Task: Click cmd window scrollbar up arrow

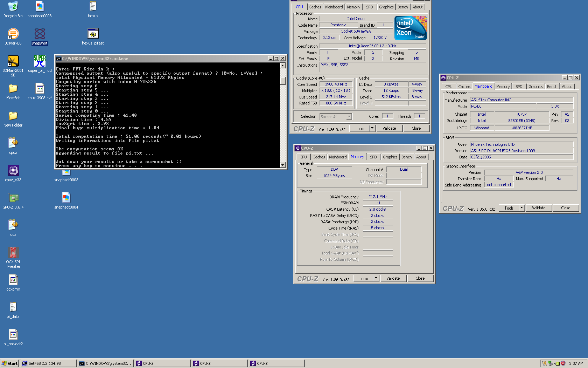Action: tap(283, 66)
